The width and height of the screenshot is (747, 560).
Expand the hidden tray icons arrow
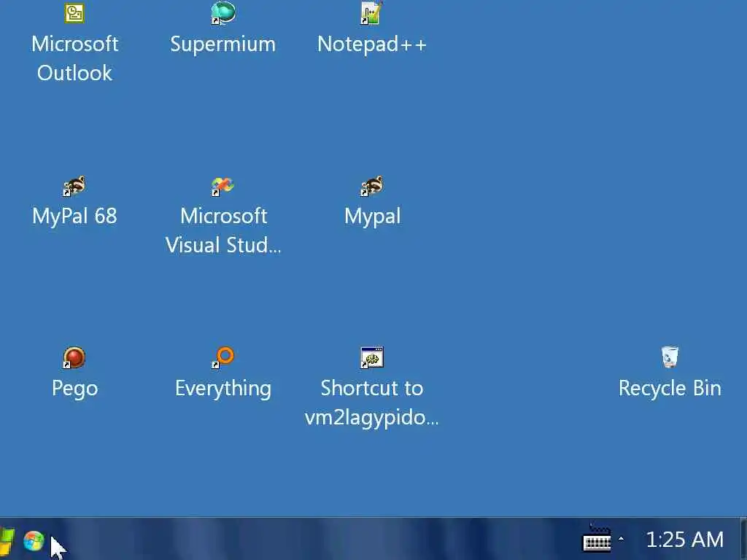(x=621, y=539)
